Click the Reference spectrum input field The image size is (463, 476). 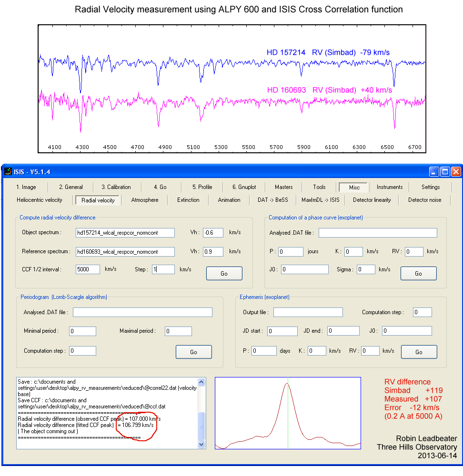coord(125,251)
